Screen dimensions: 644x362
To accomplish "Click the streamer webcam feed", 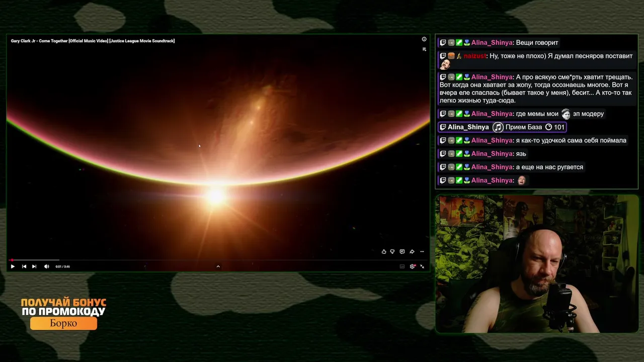I will coord(537,263).
